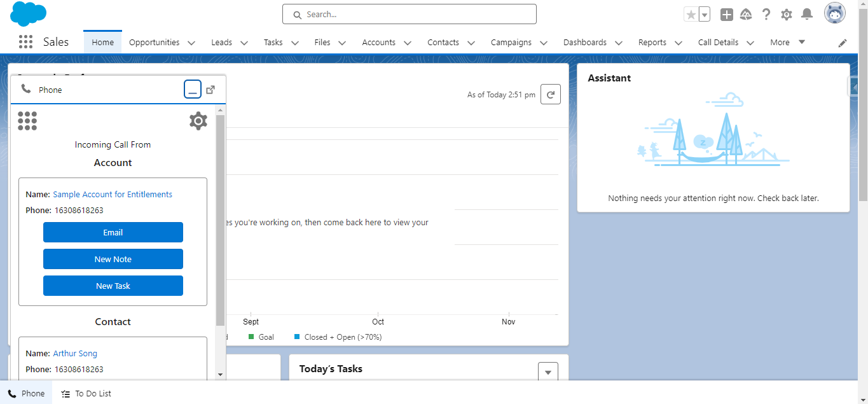Viewport: 868px width, 404px height.
Task: Open the Leads tab
Action: point(222,43)
